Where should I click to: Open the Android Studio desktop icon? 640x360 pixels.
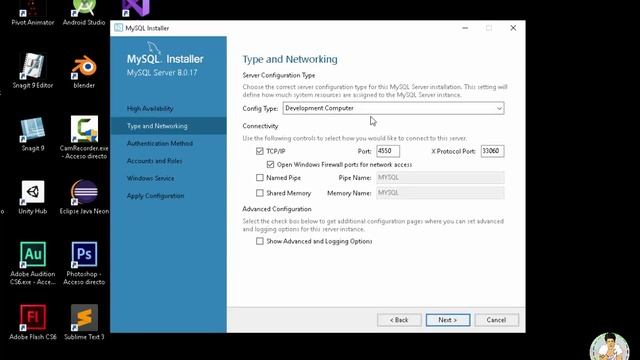tap(84, 13)
